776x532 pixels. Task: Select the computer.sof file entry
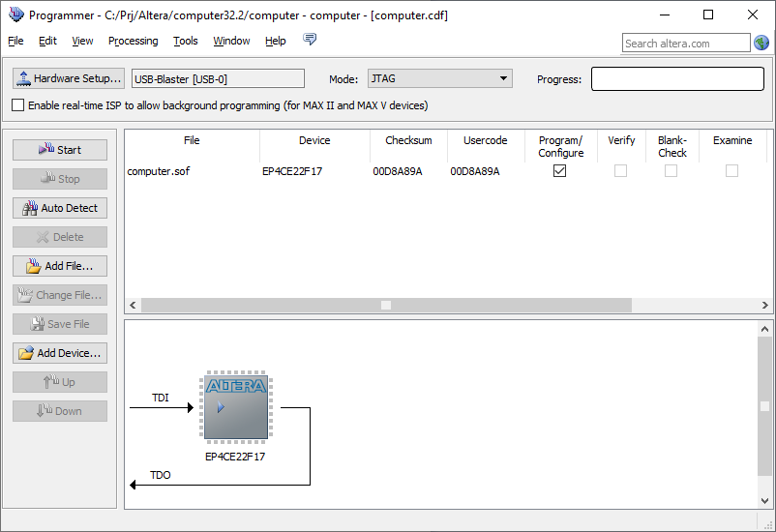click(x=159, y=171)
